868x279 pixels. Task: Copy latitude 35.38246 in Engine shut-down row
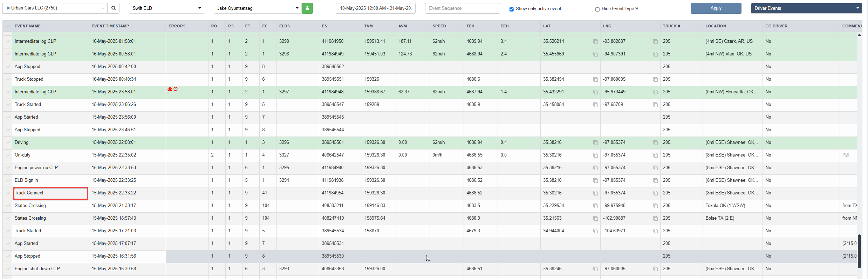click(x=595, y=269)
